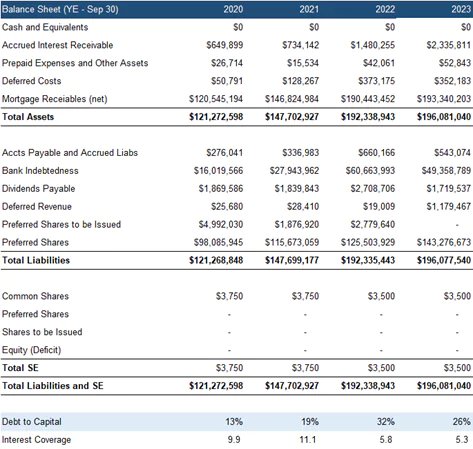Select the Equity (Deficit) label

pos(32,350)
